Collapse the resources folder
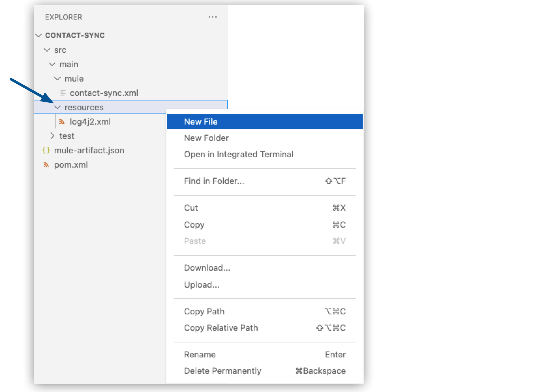The width and height of the screenshot is (533, 392). point(58,107)
